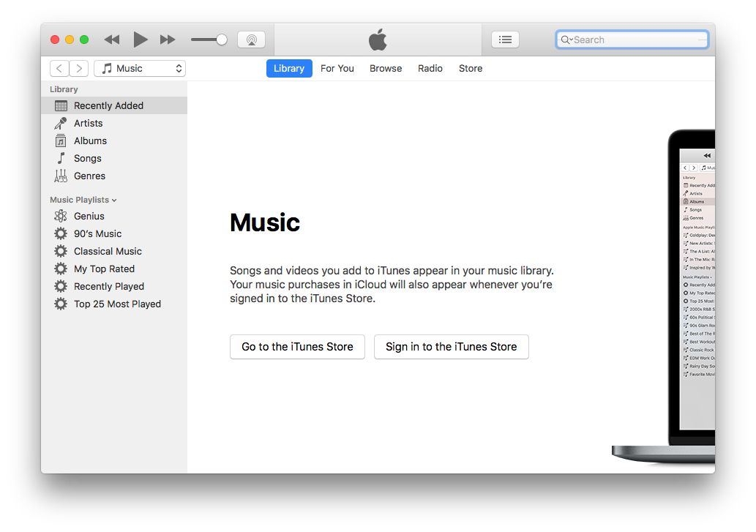The width and height of the screenshot is (756, 532).
Task: Click the My Top Rated gear icon
Action: [60, 269]
